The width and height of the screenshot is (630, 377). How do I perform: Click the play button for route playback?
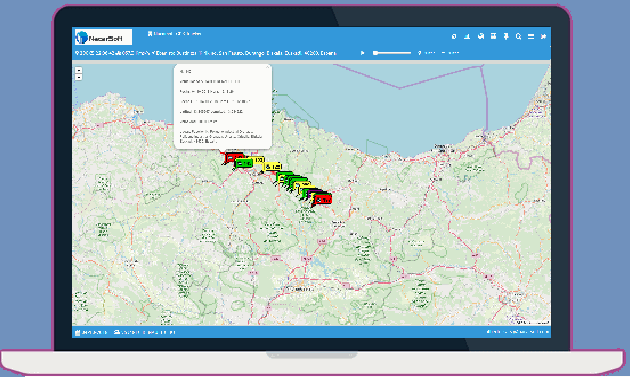pyautogui.click(x=362, y=53)
